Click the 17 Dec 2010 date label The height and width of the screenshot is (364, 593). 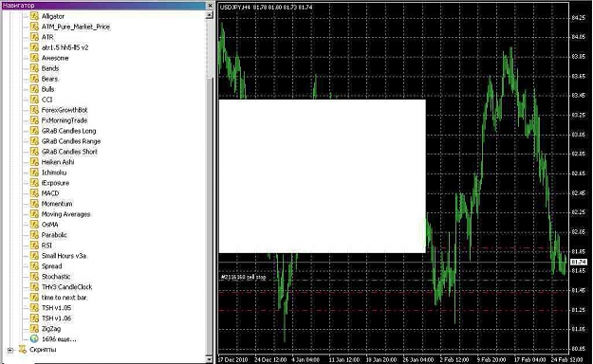(x=232, y=359)
